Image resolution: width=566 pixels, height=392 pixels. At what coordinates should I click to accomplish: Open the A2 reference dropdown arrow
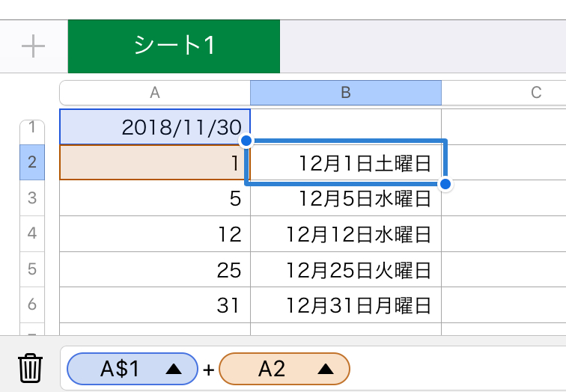click(325, 368)
